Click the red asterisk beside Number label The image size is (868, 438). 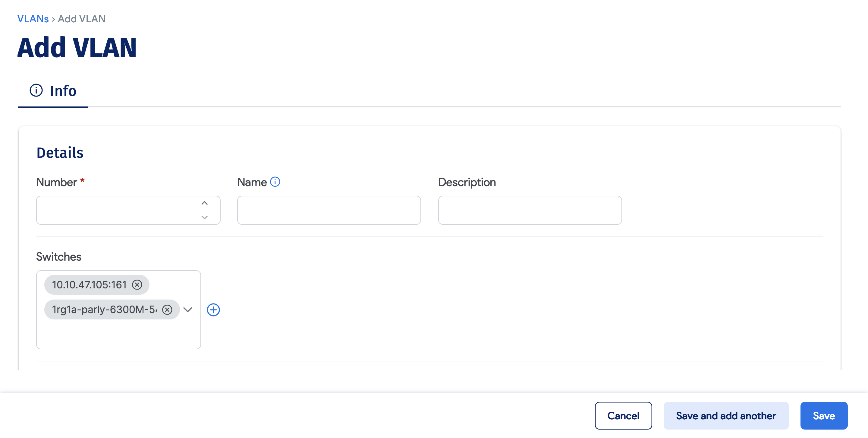83,181
